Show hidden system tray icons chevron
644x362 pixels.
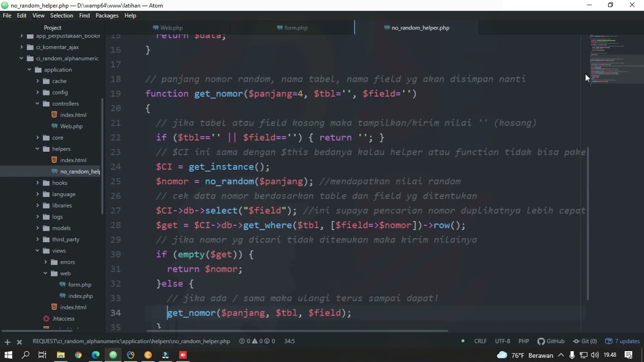coord(561,355)
